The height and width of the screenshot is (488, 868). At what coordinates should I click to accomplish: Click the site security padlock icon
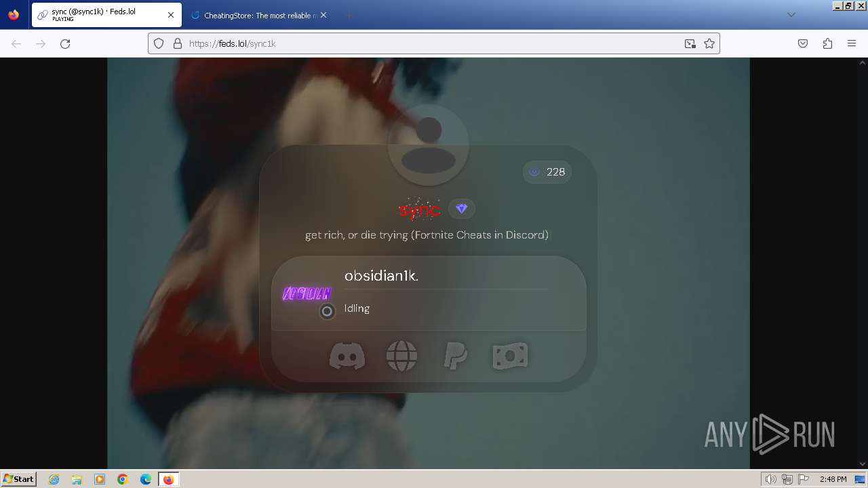(x=178, y=43)
